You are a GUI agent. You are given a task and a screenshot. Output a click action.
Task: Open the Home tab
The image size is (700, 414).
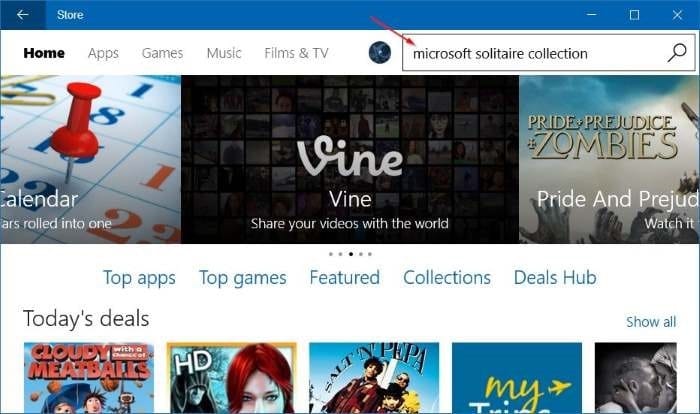pos(44,53)
